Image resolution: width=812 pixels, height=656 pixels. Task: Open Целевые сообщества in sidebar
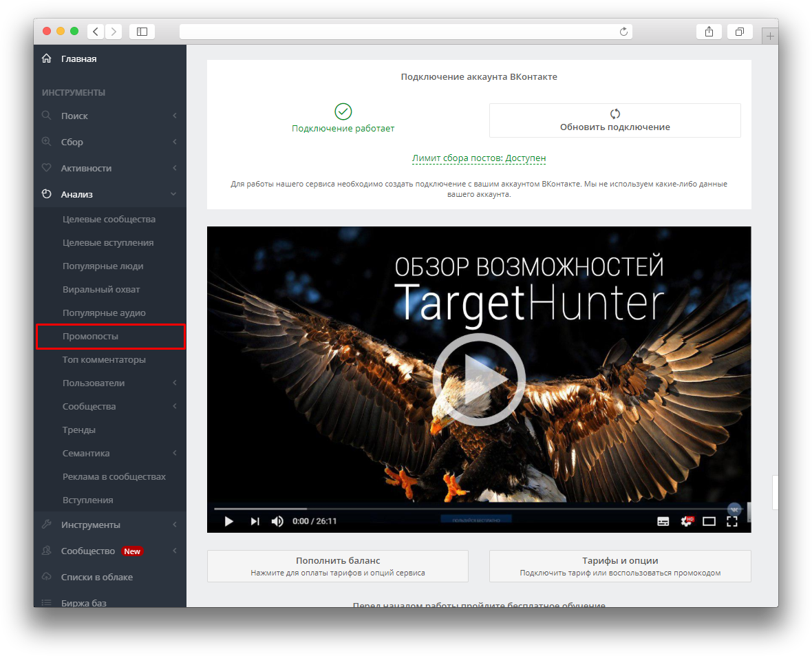[109, 219]
